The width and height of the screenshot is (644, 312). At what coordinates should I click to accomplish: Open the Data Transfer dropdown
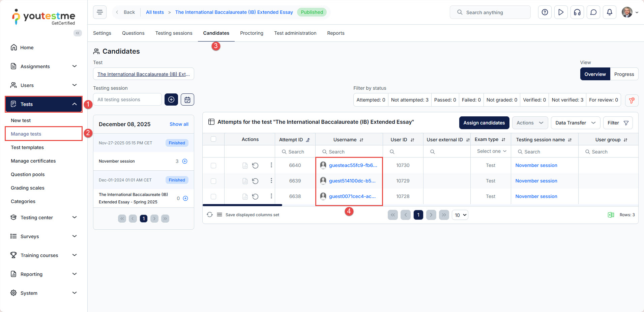(575, 123)
